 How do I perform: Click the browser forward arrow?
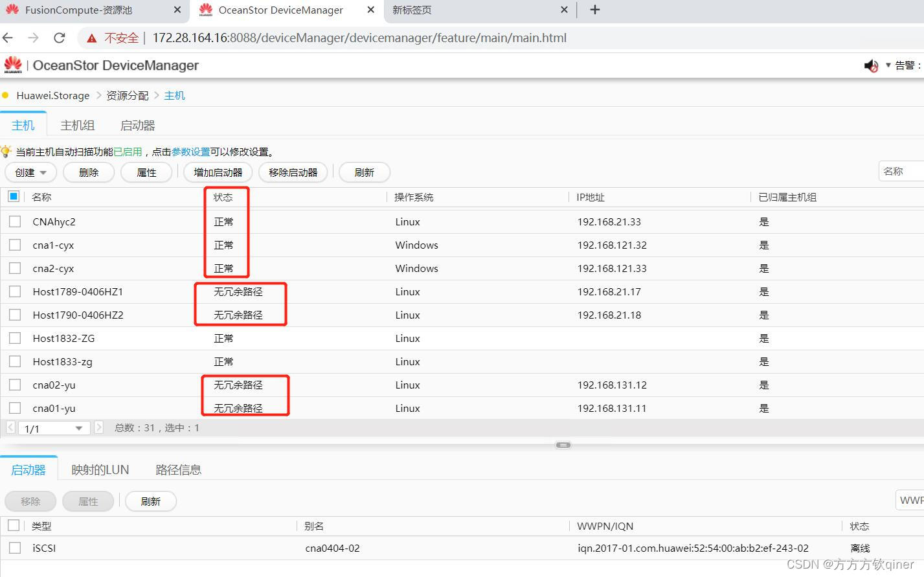point(34,38)
